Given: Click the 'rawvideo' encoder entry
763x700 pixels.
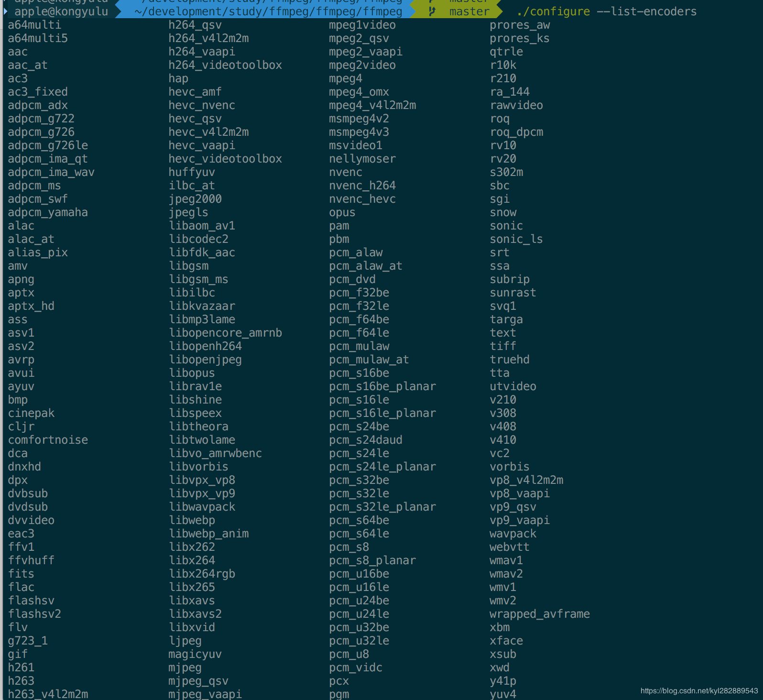Looking at the screenshot, I should tap(516, 105).
